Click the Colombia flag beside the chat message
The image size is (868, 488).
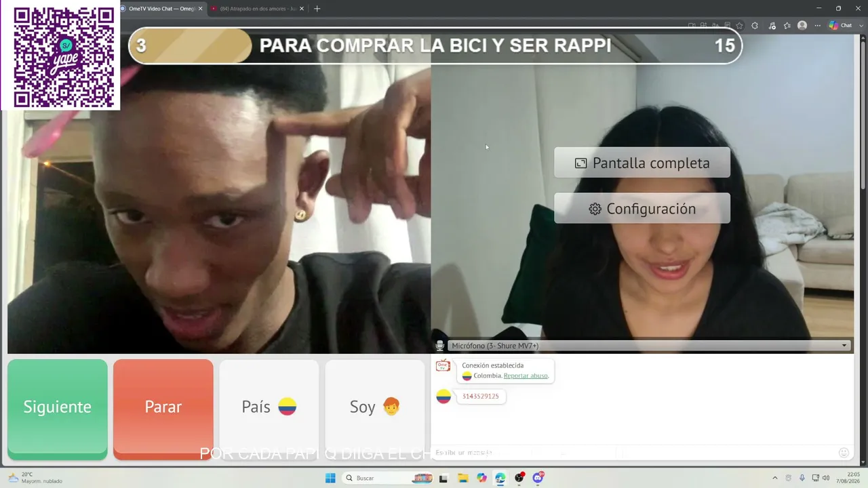point(443,396)
